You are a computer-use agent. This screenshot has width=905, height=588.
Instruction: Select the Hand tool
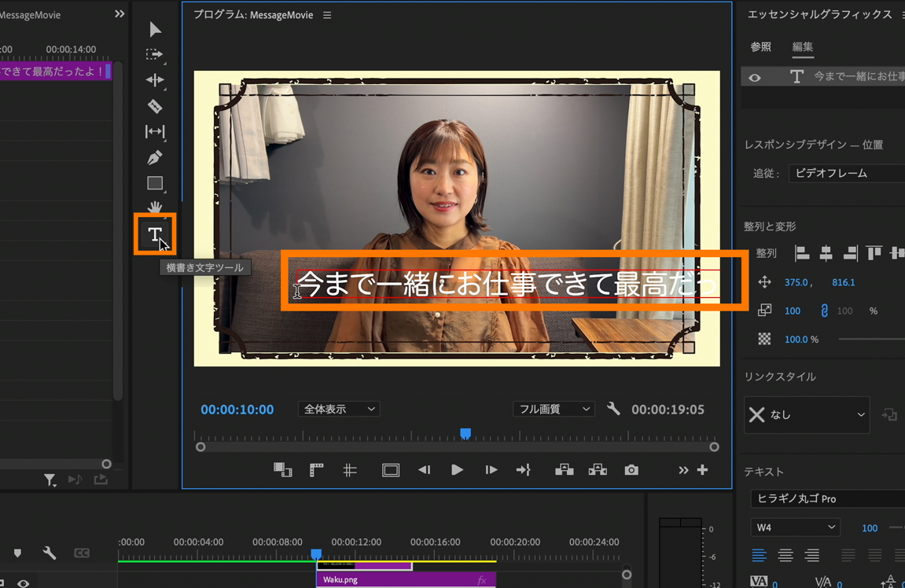155,206
